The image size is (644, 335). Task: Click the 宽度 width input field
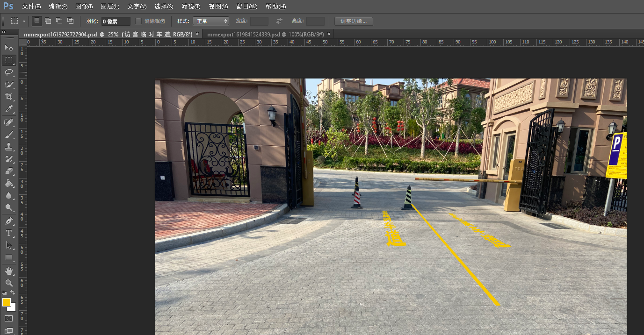(259, 21)
